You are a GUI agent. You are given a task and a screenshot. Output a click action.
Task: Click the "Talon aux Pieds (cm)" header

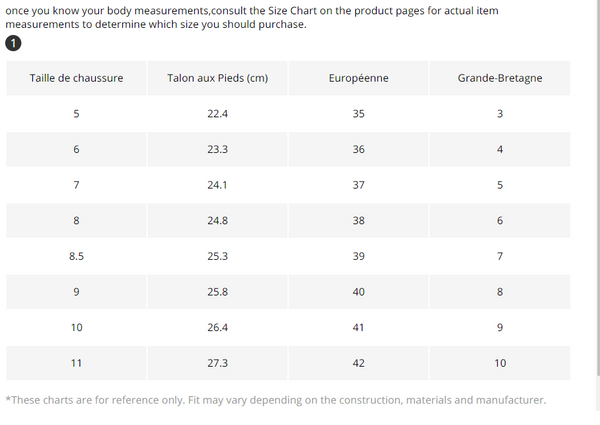[218, 78]
